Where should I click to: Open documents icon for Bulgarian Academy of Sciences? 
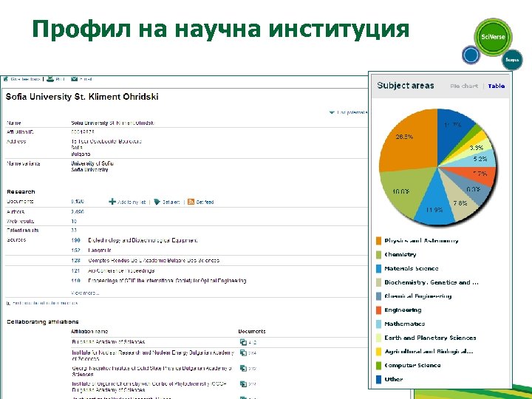[x=243, y=342]
